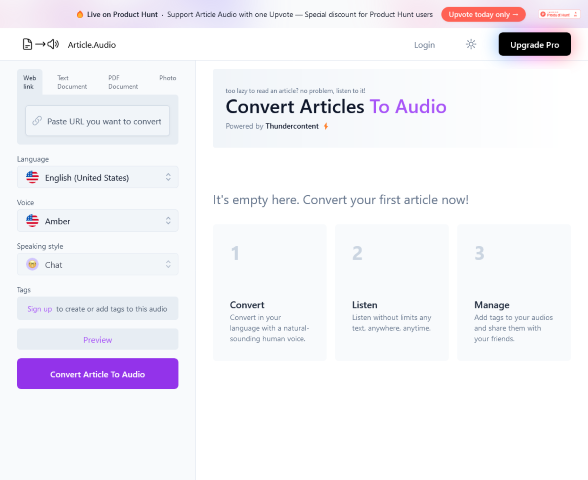Switch to the Photo tab
Screen dimensions: 588x480
coord(168,78)
